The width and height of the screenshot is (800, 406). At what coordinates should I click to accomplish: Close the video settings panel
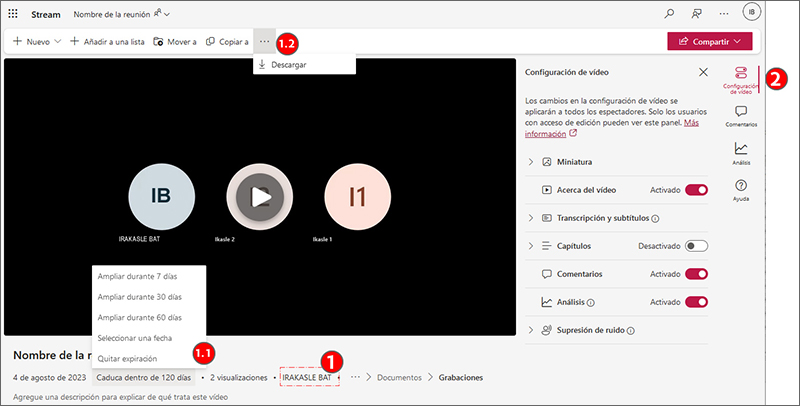coord(703,72)
